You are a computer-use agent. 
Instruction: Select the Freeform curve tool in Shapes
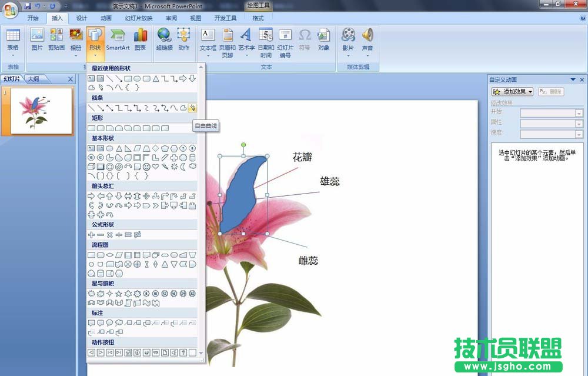coord(193,108)
